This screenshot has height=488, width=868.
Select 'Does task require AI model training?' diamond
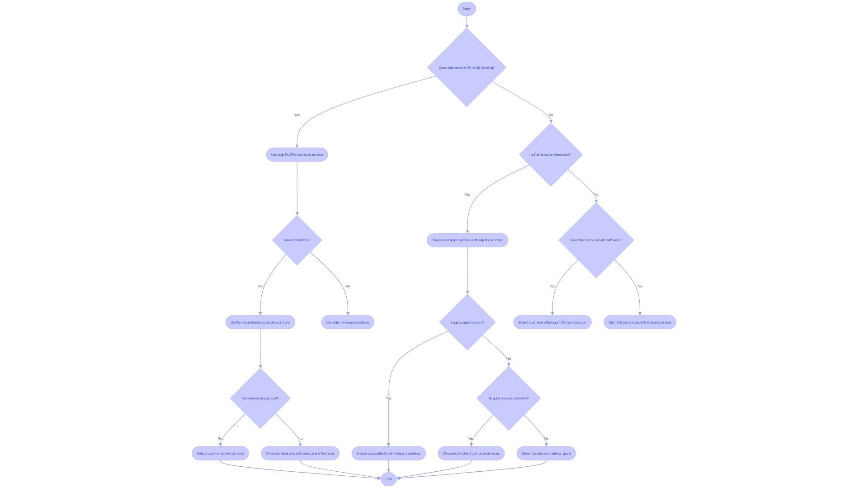tap(467, 67)
